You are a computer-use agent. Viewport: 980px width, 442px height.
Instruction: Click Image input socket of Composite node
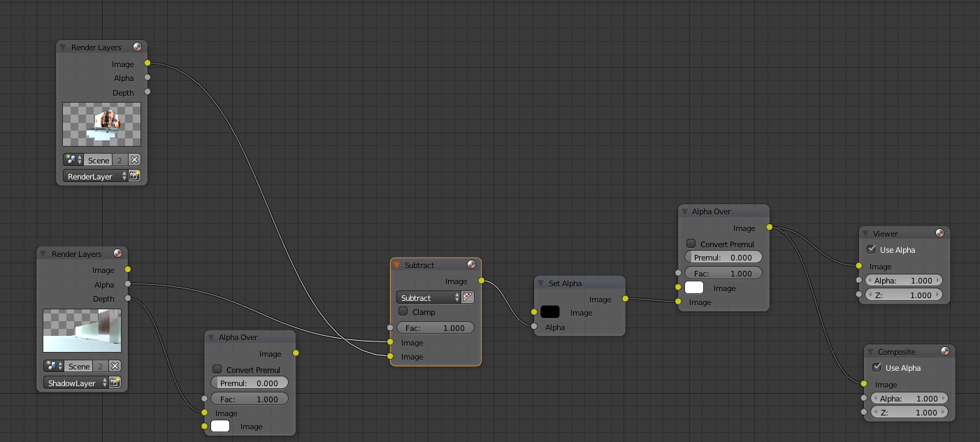864,383
